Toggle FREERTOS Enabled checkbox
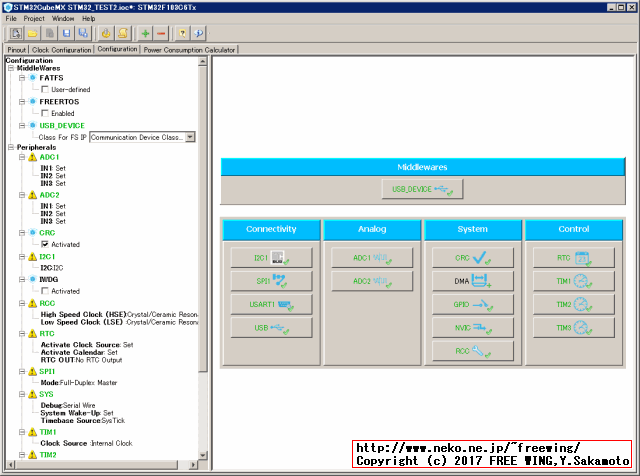The image size is (640, 476). 45,113
